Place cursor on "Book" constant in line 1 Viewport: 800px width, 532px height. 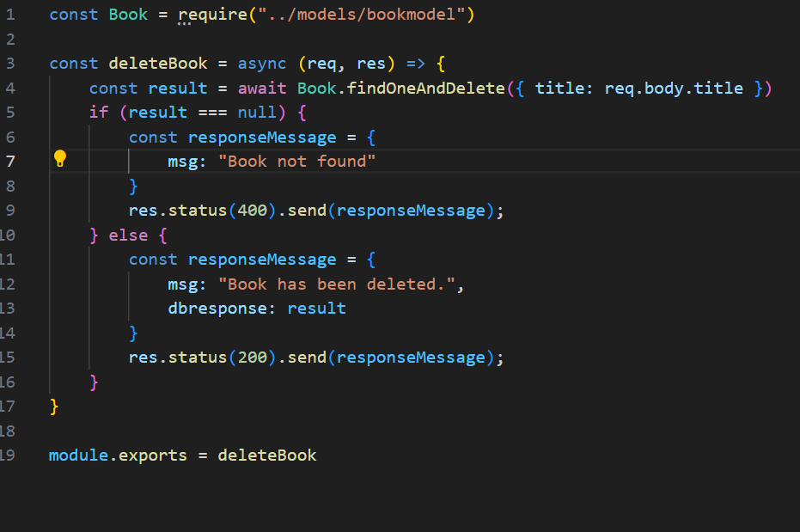(x=128, y=15)
